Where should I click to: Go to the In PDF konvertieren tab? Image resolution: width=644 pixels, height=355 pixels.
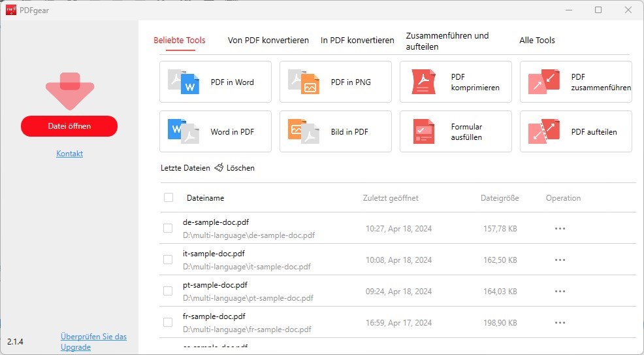[357, 41]
